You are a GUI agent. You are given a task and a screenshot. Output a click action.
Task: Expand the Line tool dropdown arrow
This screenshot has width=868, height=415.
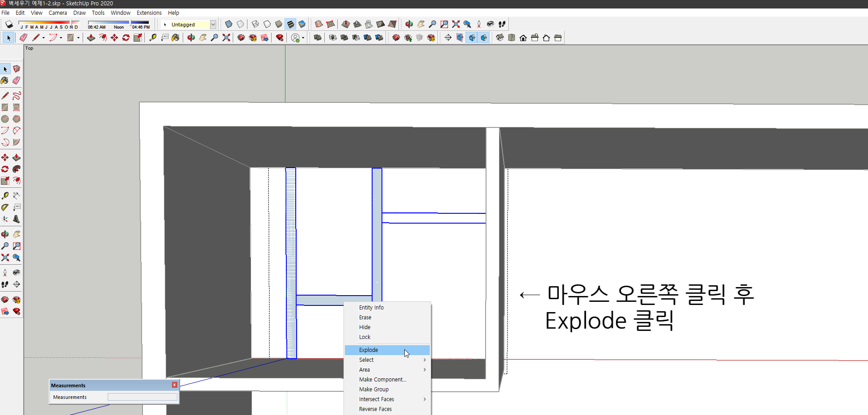(43, 38)
